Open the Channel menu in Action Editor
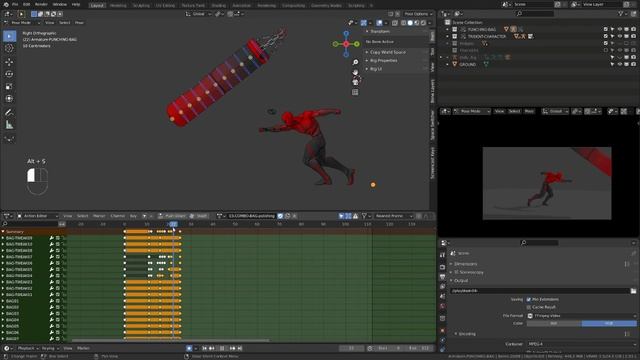The height and width of the screenshot is (360, 640). (118, 216)
